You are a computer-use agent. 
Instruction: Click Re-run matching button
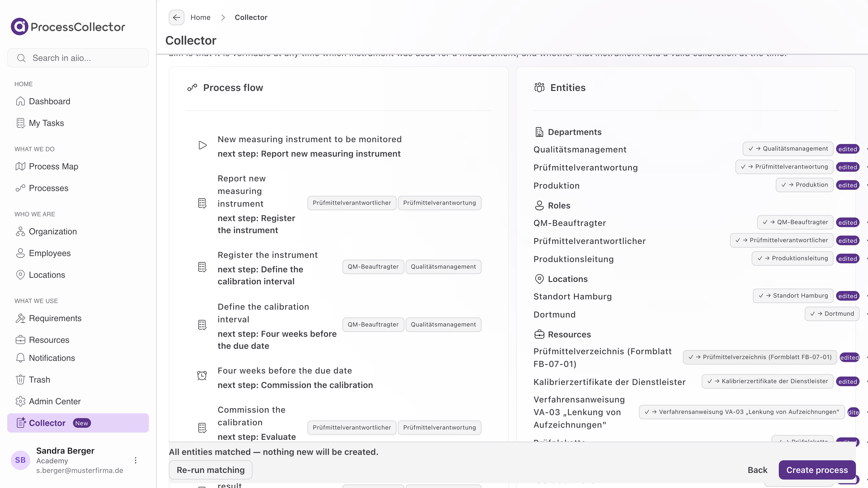(211, 470)
